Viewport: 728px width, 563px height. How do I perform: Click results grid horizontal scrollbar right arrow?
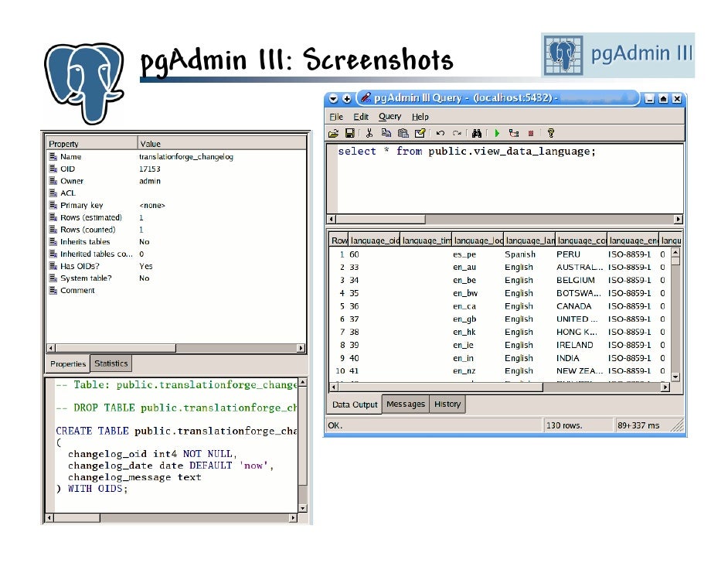point(665,387)
